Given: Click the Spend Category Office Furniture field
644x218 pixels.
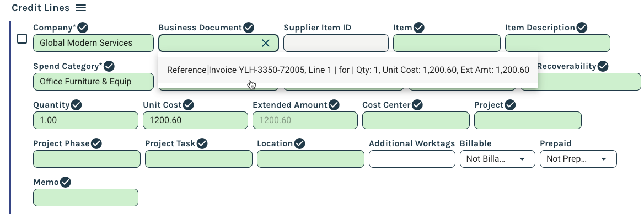Looking at the screenshot, I should (94, 82).
